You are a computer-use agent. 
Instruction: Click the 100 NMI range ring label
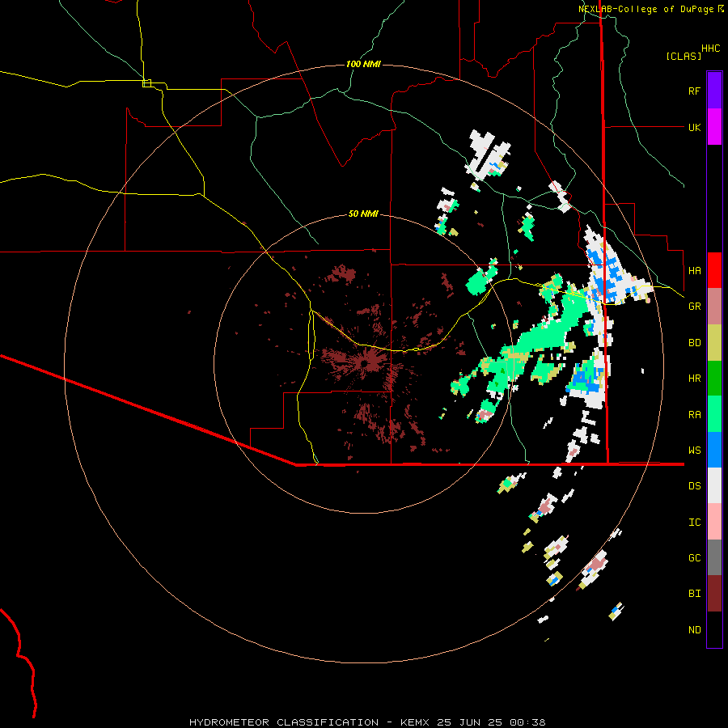363,64
